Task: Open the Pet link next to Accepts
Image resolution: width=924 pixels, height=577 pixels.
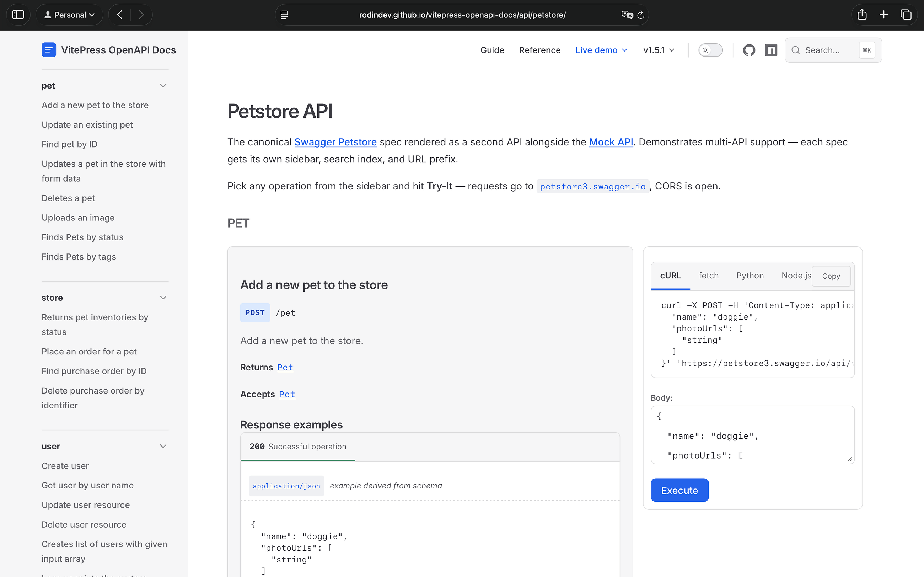Action: coord(287,394)
